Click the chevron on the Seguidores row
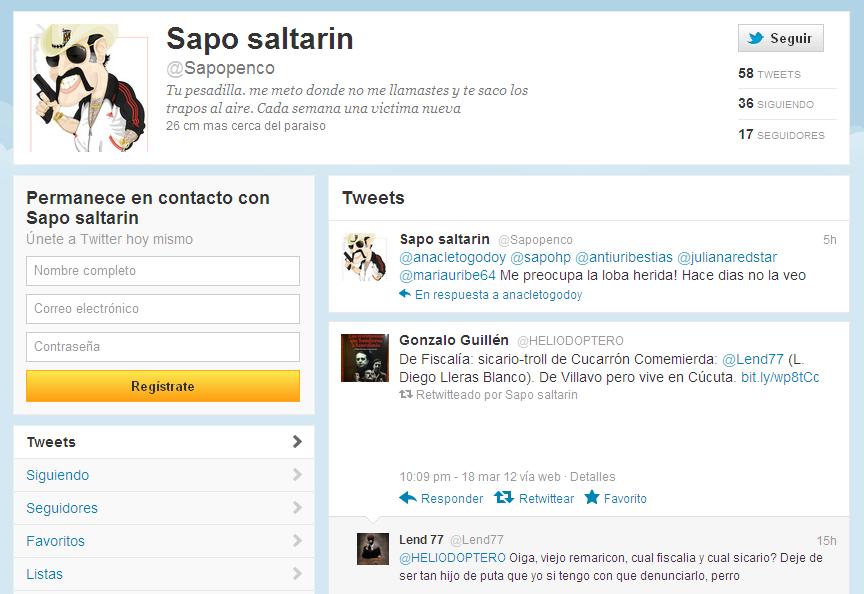This screenshot has width=864, height=594. pos(297,507)
